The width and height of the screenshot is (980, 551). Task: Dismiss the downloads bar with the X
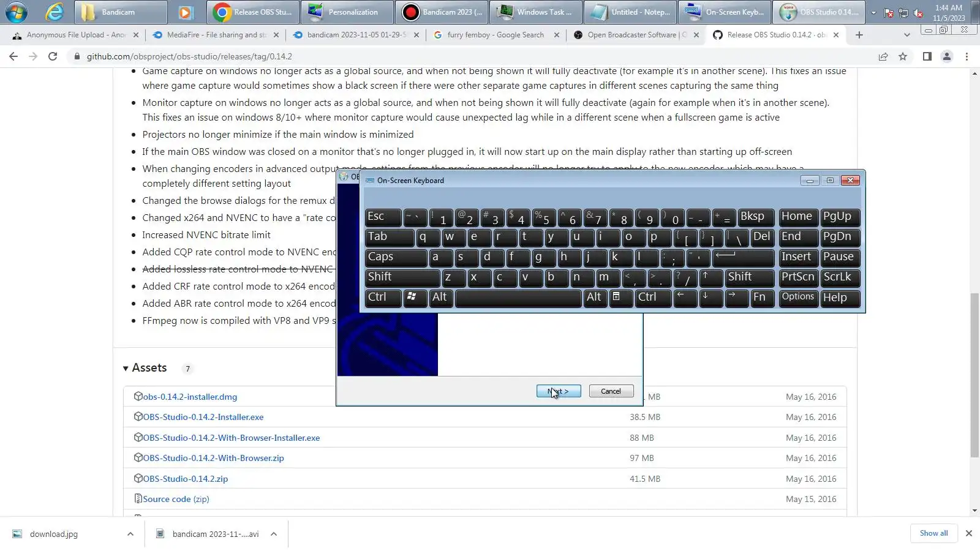(969, 533)
